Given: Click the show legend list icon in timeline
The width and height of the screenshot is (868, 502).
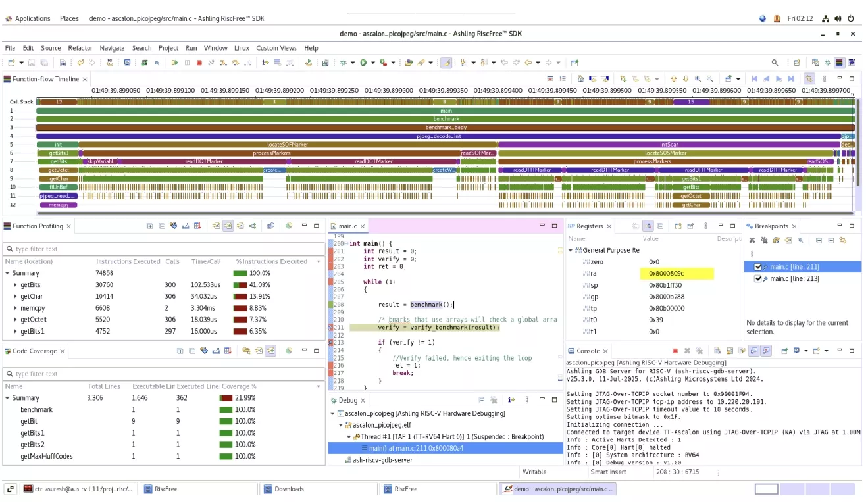Looking at the screenshot, I should click(563, 78).
